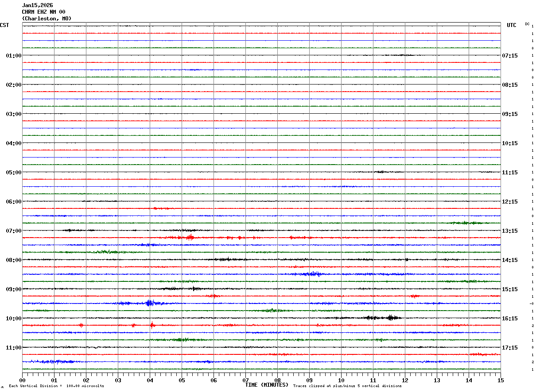Click the 11:15 UTC time label
Image resolution: width=536 pixels, height=392 pixels.
click(510, 173)
